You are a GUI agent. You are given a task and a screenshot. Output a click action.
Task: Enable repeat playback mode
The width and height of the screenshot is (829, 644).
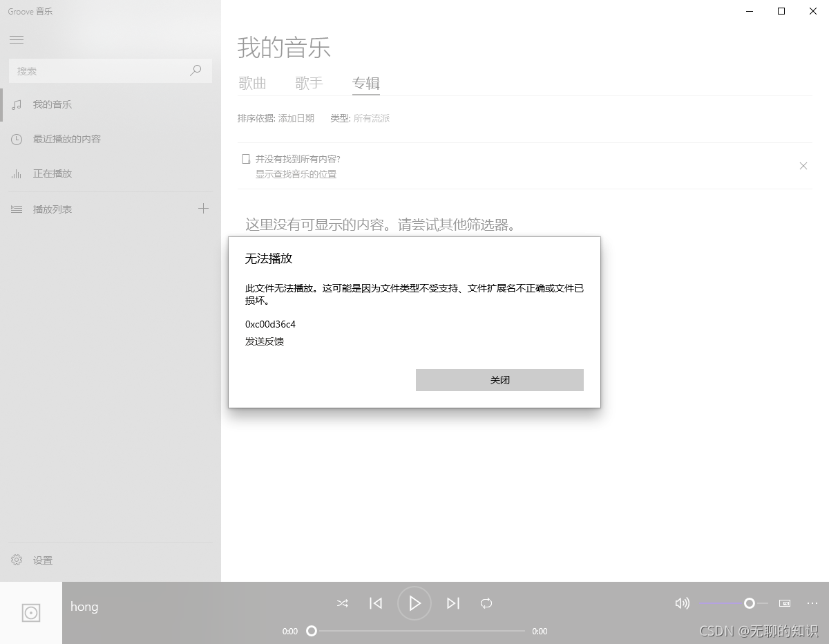click(x=486, y=603)
